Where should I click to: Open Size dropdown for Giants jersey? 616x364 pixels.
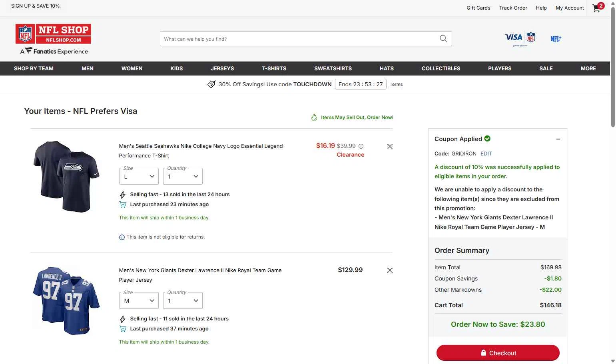[x=139, y=301]
